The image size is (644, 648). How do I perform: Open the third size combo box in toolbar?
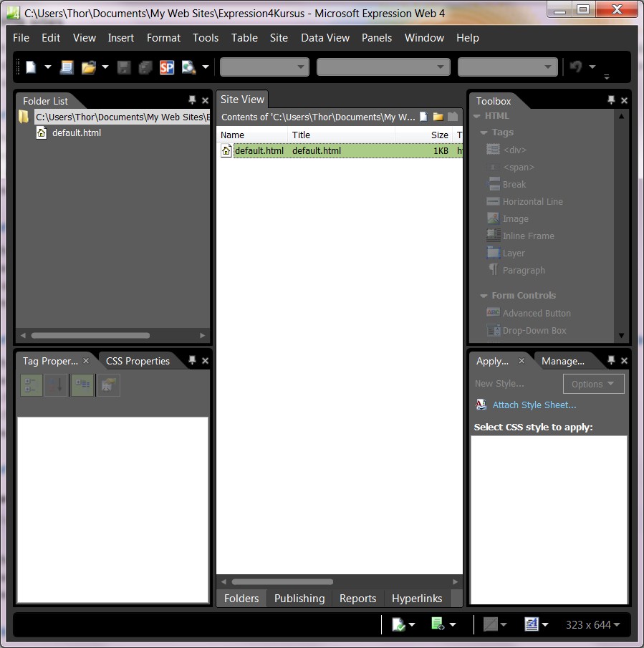pos(508,67)
